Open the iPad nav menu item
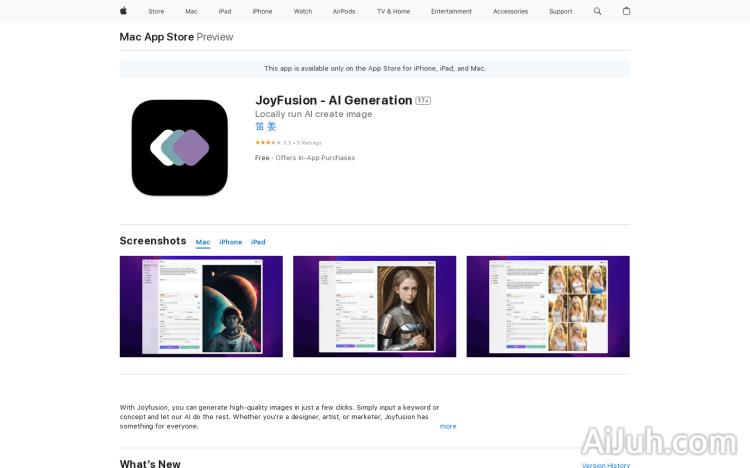This screenshot has width=750, height=468. pos(225,11)
